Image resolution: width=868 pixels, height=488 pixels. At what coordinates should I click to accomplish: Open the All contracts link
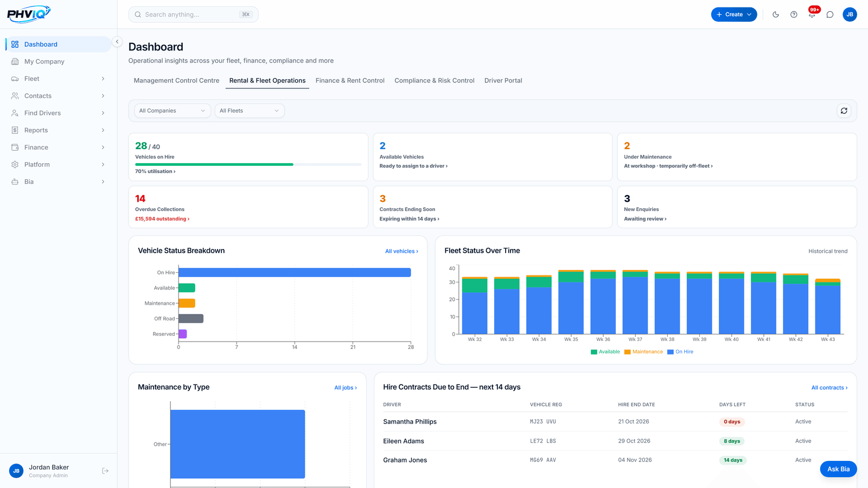[x=829, y=388]
